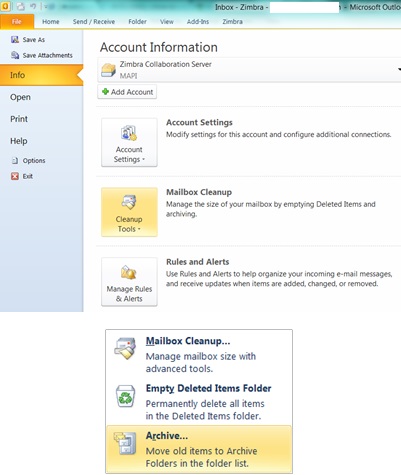This screenshot has height=475, width=401.
Task: Select the Info backstage section
Action: pos(41,75)
